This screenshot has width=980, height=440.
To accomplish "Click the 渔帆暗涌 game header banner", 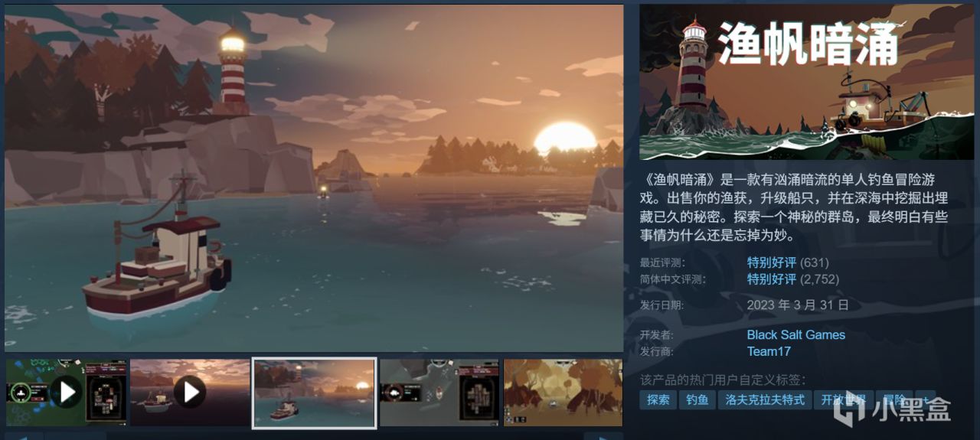I will pos(807,82).
